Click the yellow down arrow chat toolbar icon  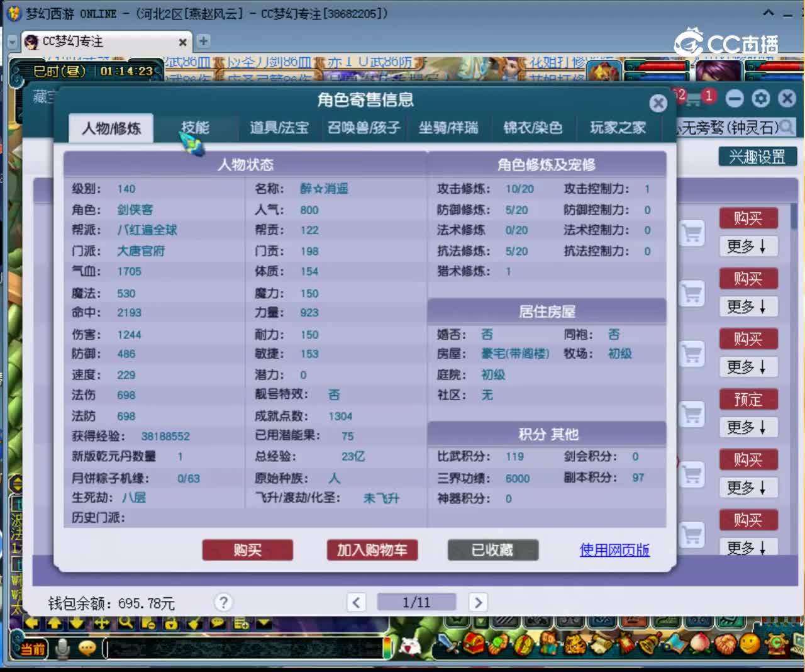[77, 623]
